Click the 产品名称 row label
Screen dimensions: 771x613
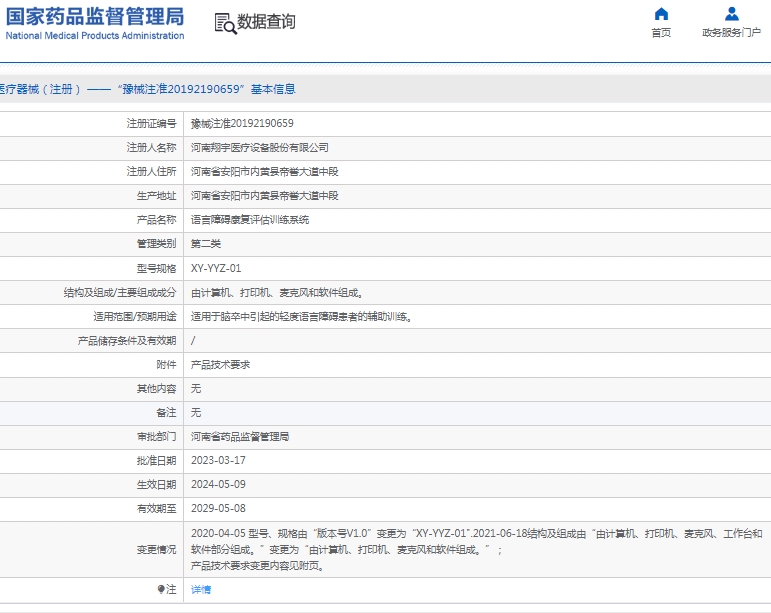tap(156, 220)
